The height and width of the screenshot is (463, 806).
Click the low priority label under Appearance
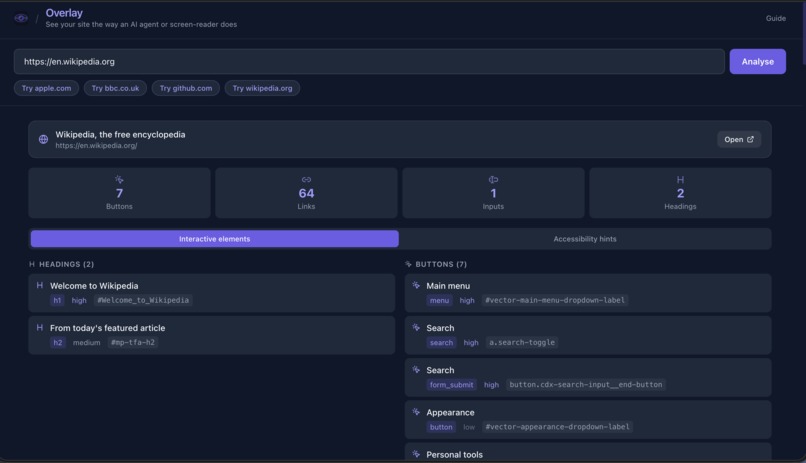(469, 427)
